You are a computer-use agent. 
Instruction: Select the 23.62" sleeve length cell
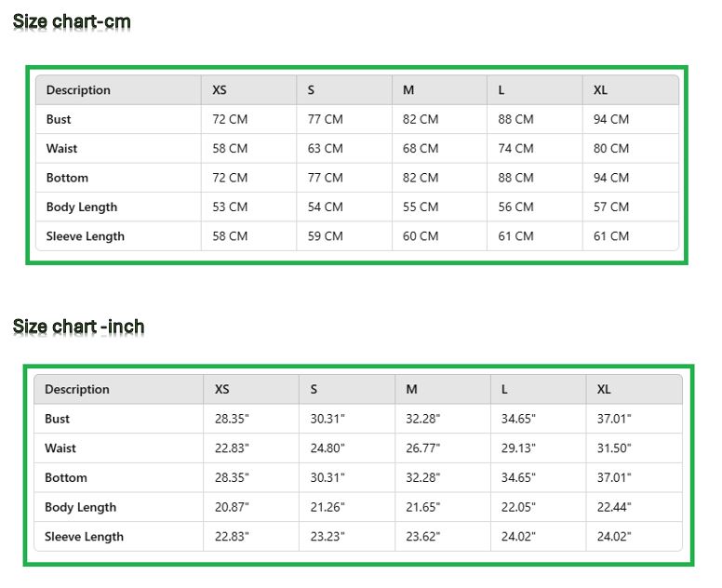point(422,537)
